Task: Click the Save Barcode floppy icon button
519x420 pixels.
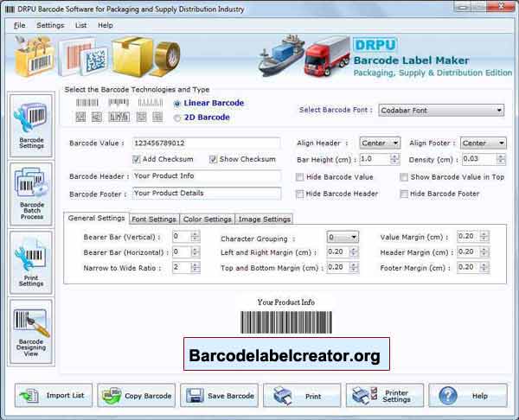Action: coord(219,395)
